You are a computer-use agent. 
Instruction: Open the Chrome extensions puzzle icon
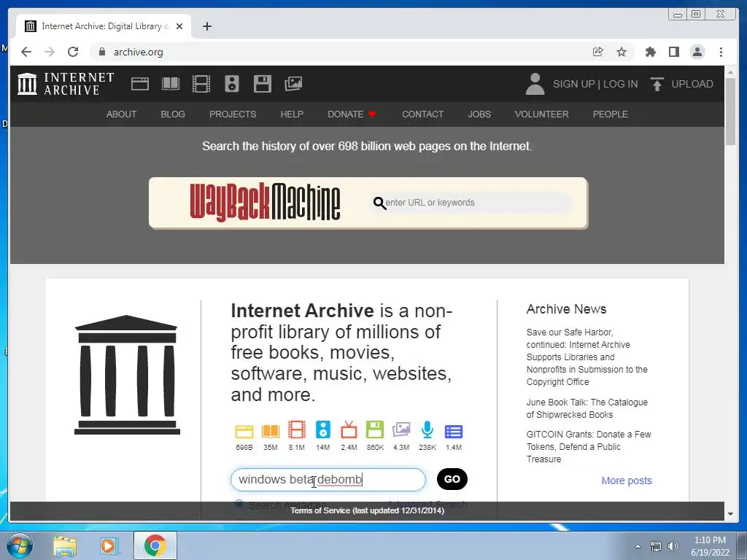pyautogui.click(x=650, y=52)
